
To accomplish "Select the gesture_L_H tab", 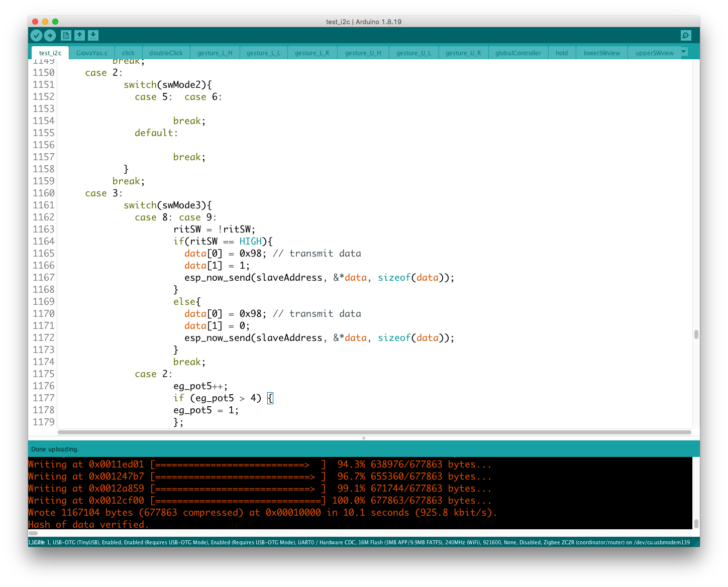I will point(215,53).
